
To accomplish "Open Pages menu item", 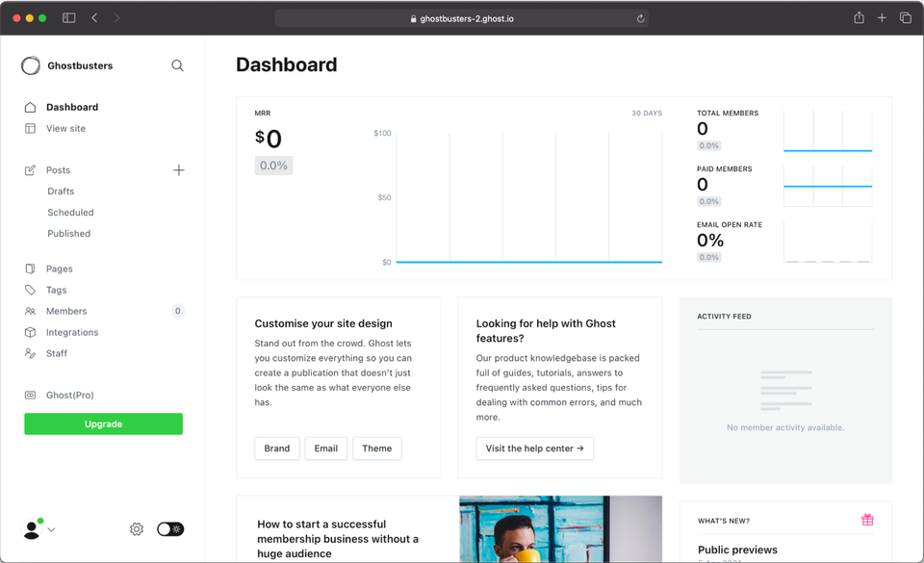I will click(60, 269).
